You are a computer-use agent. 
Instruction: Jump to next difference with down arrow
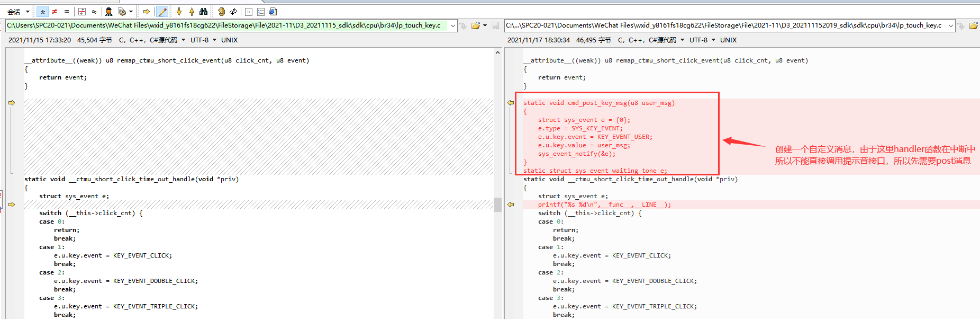[x=179, y=12]
